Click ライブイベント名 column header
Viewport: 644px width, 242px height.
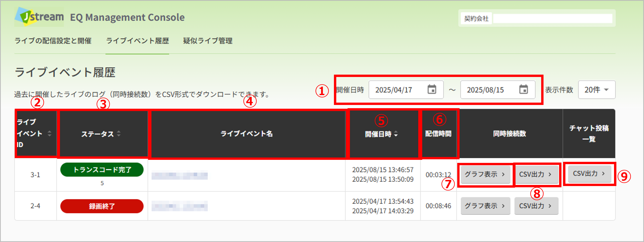point(247,134)
